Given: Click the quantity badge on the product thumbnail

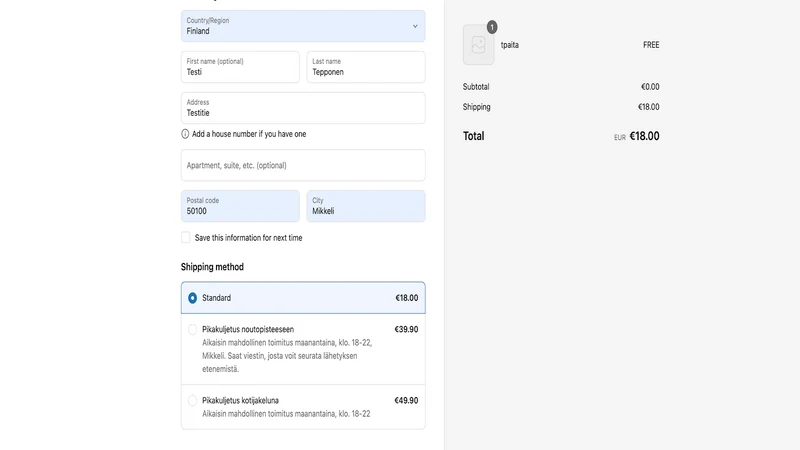Looking at the screenshot, I should coord(492,27).
